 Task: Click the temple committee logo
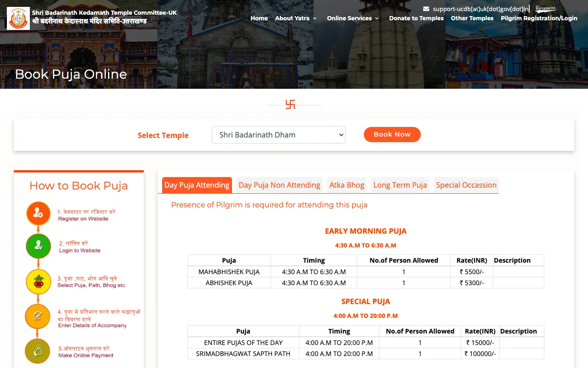point(18,18)
